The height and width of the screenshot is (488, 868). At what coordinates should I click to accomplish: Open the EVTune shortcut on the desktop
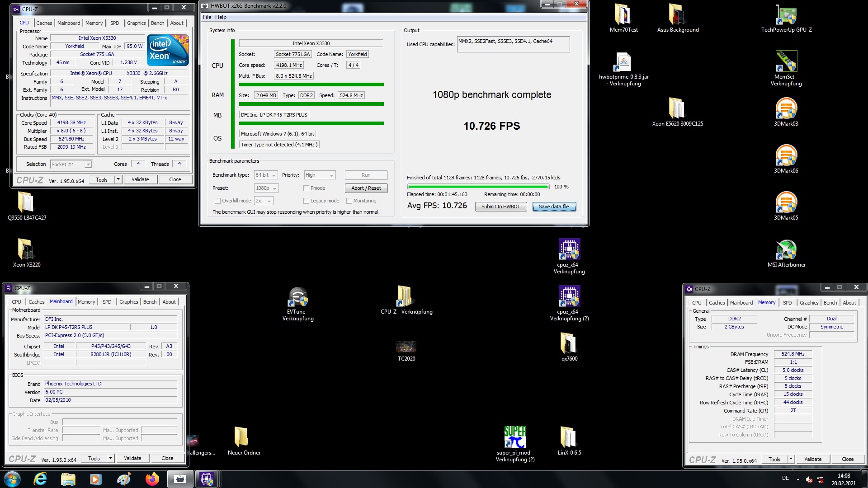298,303
